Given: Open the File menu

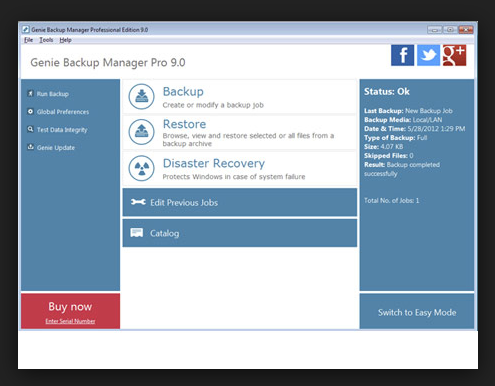Looking at the screenshot, I should [x=28, y=40].
